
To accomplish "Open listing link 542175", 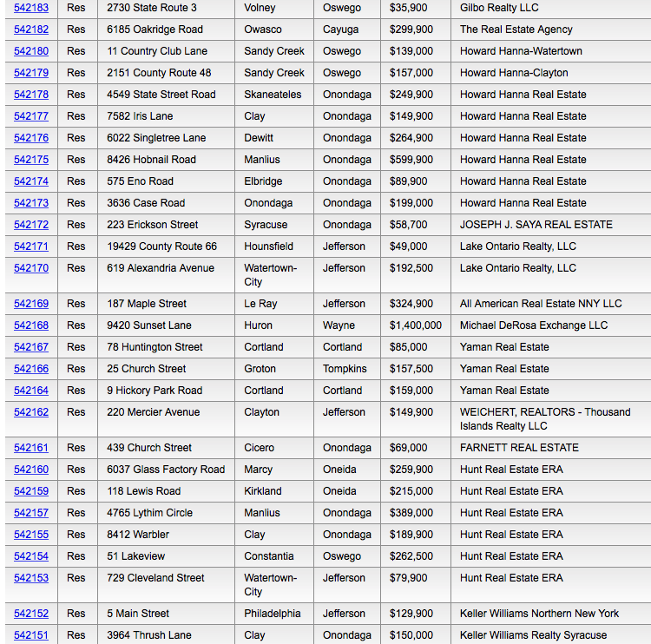I will tap(31, 160).
